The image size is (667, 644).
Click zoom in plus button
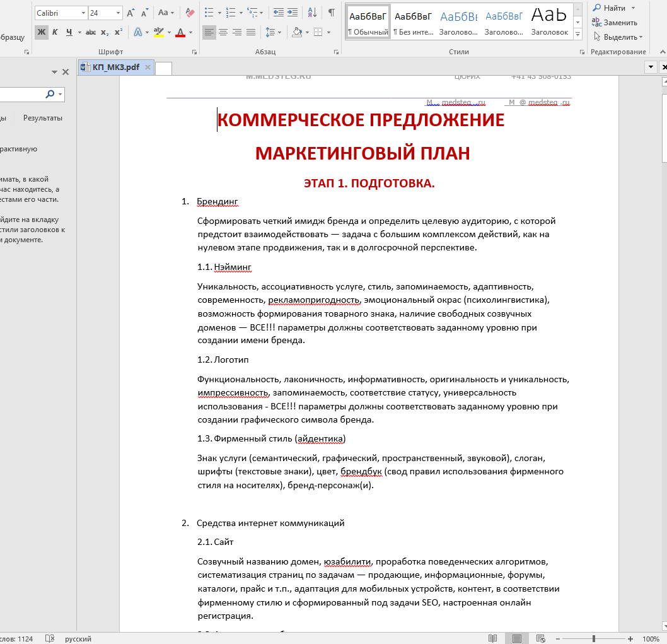(x=630, y=638)
